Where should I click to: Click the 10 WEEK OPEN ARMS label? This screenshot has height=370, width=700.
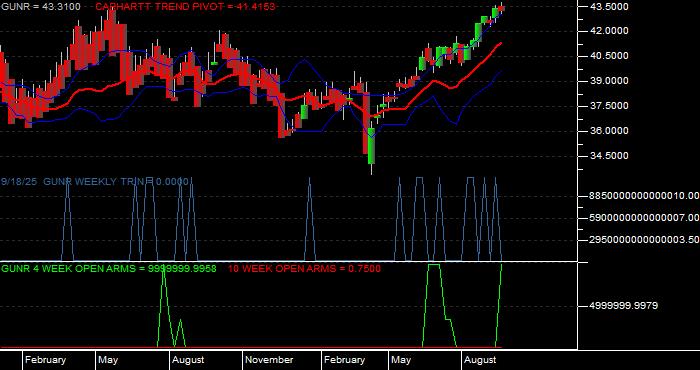click(304, 268)
